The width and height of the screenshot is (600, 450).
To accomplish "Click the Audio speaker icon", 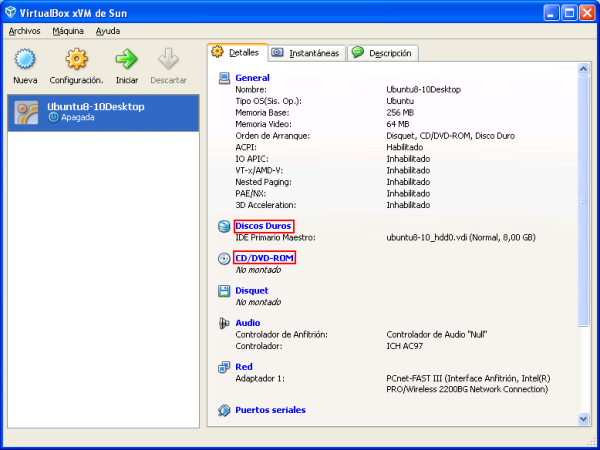I will click(224, 323).
